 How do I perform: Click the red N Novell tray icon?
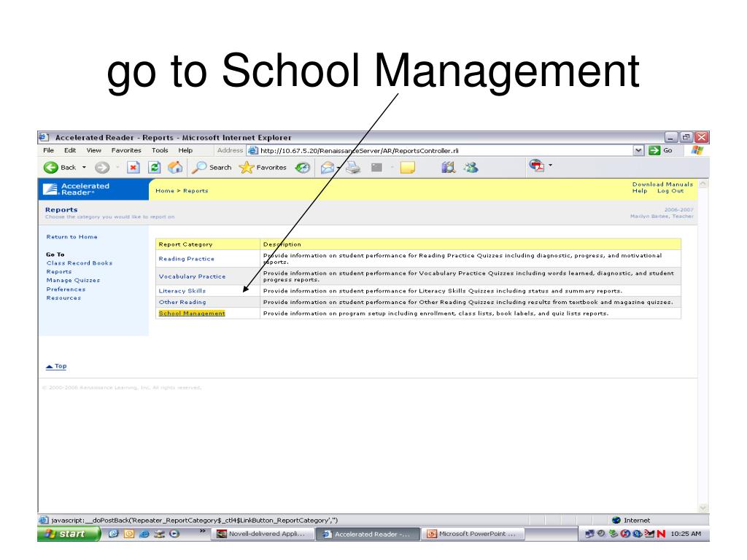click(x=661, y=534)
